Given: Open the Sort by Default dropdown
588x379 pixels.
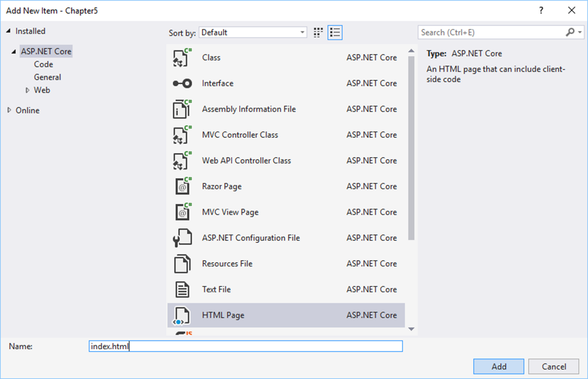Looking at the screenshot, I should (253, 33).
